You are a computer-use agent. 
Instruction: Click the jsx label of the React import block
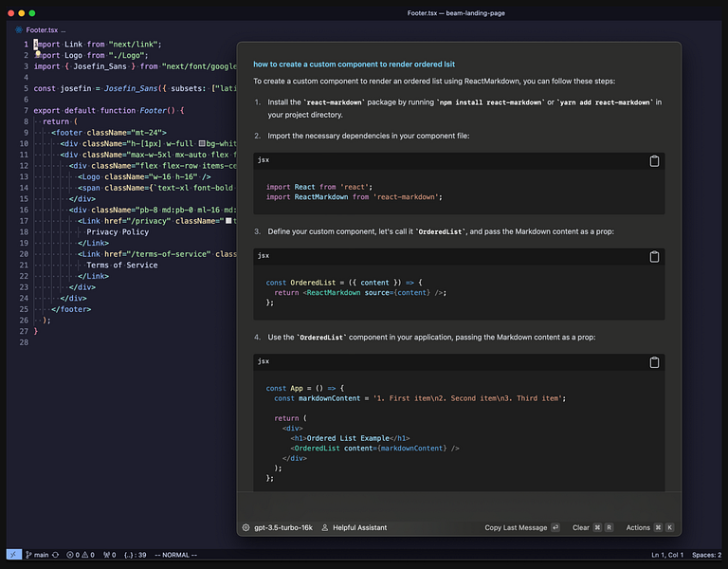264,159
